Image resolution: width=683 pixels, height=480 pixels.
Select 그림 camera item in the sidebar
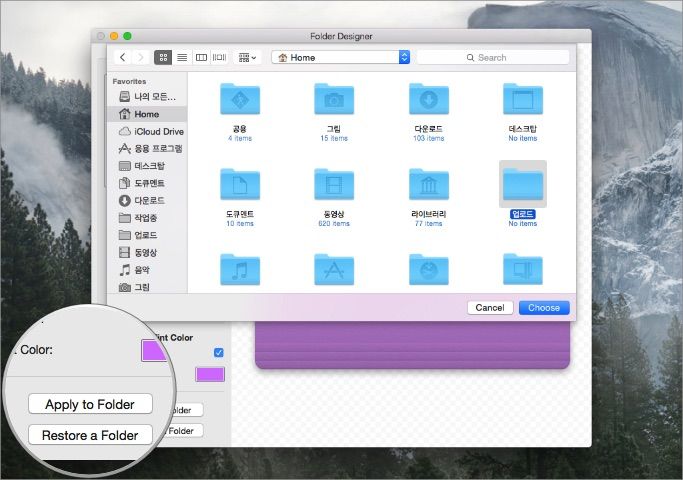point(147,287)
